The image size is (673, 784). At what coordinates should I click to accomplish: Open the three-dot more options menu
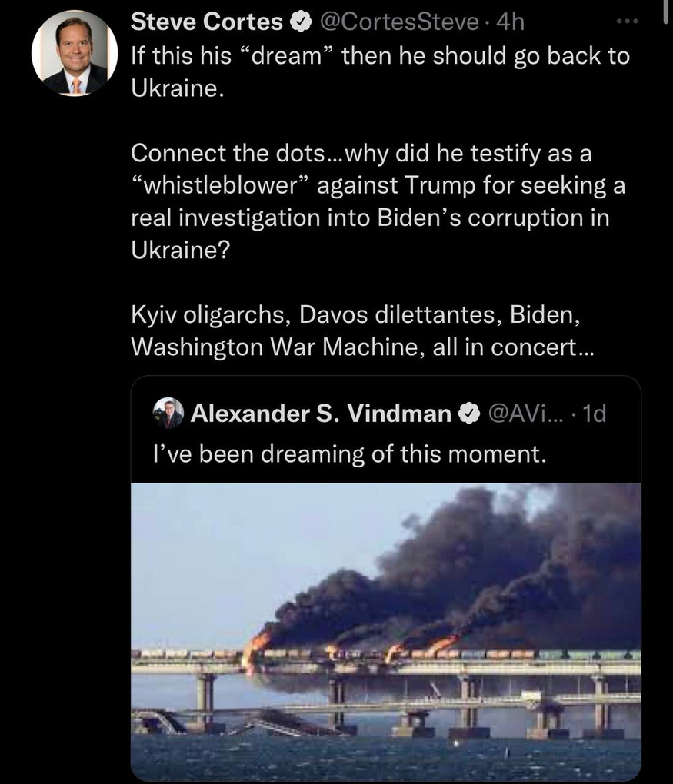coord(627,22)
